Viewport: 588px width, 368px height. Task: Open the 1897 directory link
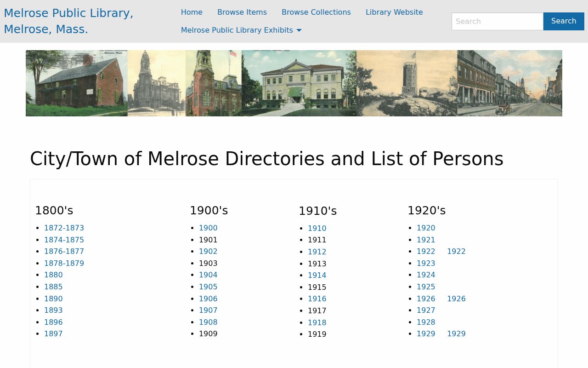tap(53, 334)
